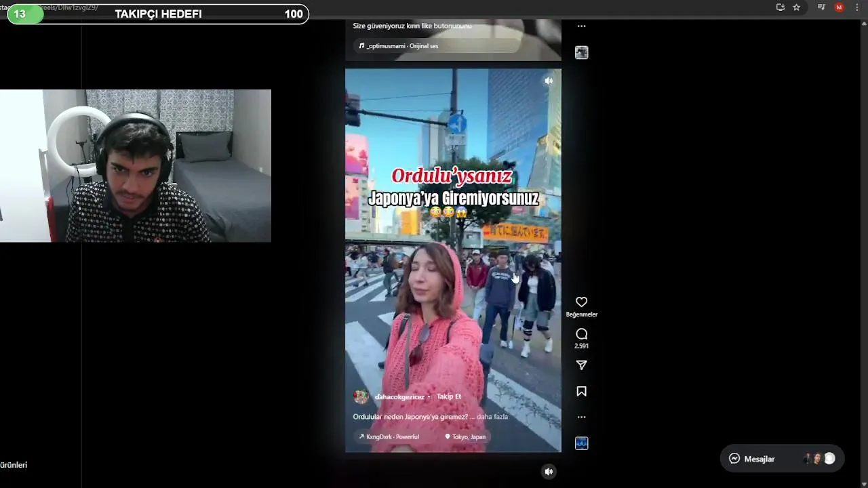Click the TAKIPÇI HEDEFI goal progress bar
This screenshot has height=488, width=868.
[x=158, y=14]
